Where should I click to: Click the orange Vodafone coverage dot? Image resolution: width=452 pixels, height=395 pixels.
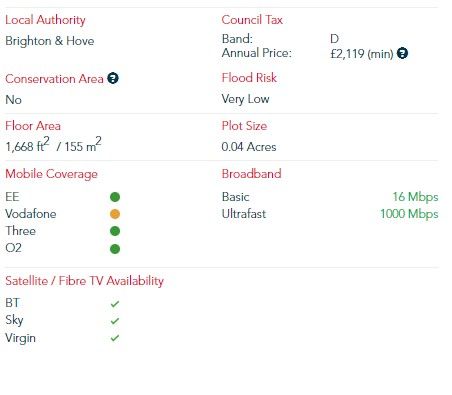tap(115, 214)
